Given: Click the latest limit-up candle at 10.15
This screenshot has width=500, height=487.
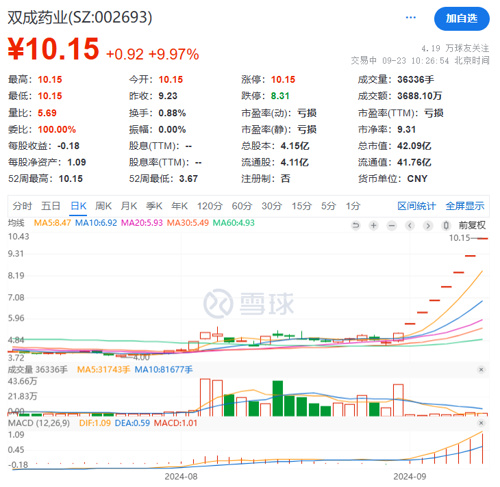Looking at the screenshot, I should pyautogui.click(x=482, y=238).
